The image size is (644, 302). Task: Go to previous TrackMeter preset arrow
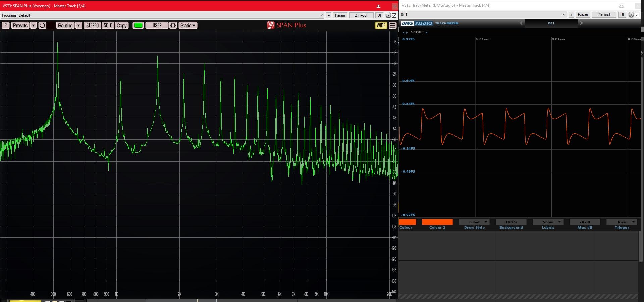coord(521,23)
